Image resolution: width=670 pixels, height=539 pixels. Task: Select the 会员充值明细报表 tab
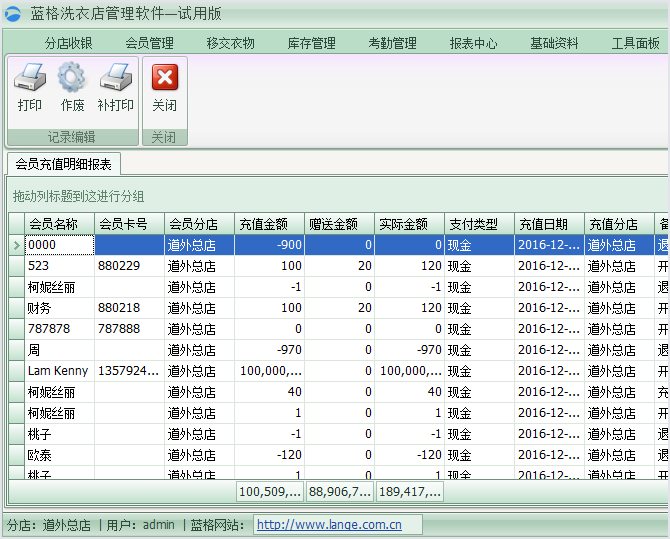point(64,164)
